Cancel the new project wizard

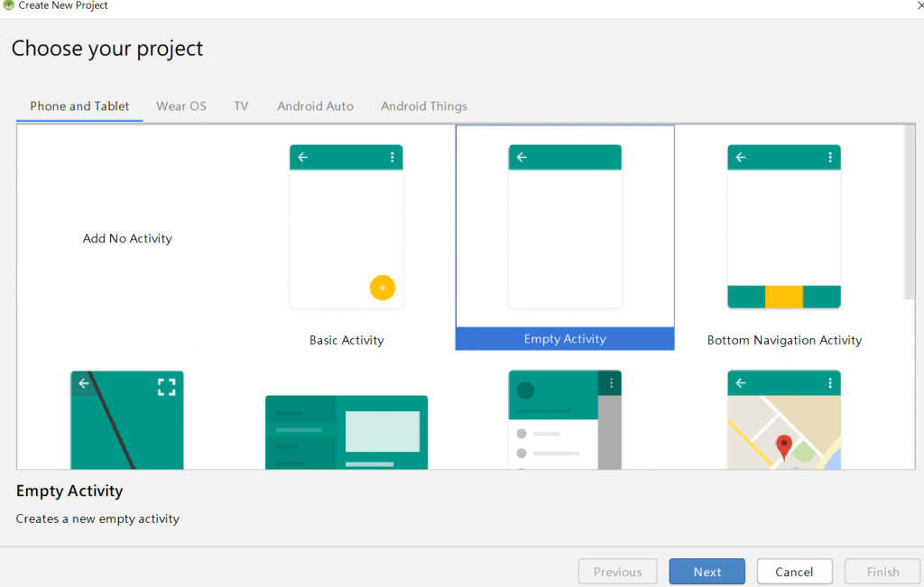click(794, 572)
